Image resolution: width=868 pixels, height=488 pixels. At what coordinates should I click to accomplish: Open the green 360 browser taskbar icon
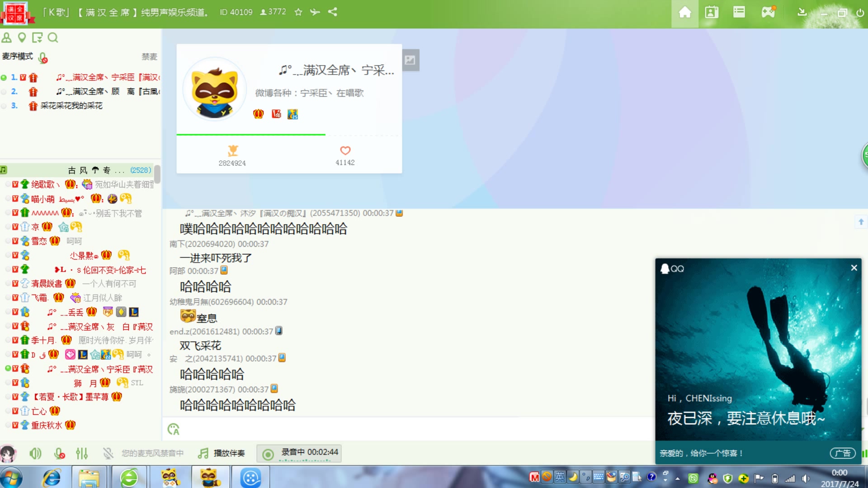coord(128,478)
